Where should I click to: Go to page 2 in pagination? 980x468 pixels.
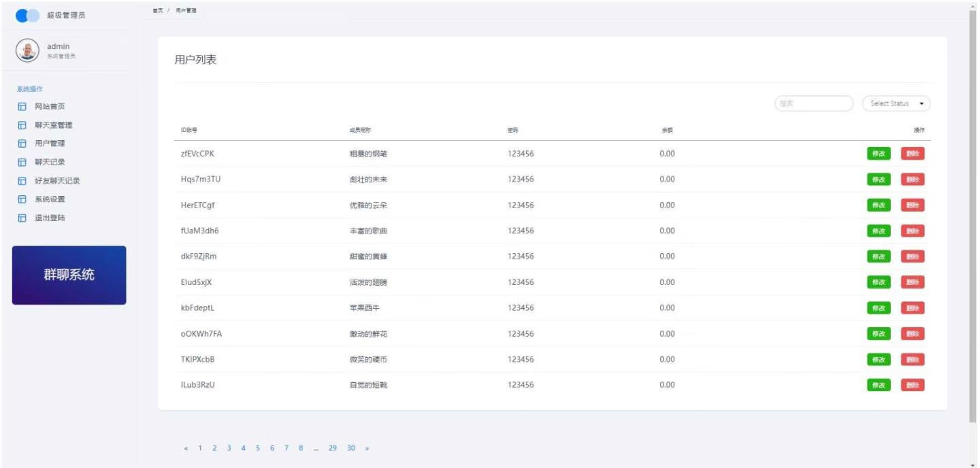coord(214,448)
